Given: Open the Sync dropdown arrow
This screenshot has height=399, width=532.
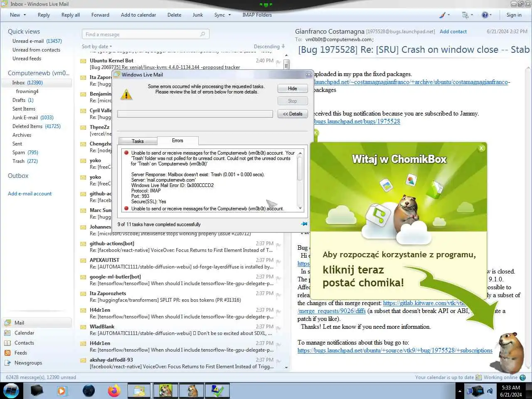Looking at the screenshot, I should pos(229,15).
